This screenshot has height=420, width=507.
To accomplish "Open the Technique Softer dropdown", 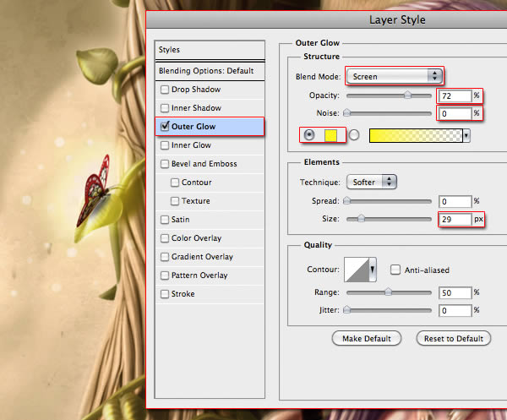I will pyautogui.click(x=372, y=182).
